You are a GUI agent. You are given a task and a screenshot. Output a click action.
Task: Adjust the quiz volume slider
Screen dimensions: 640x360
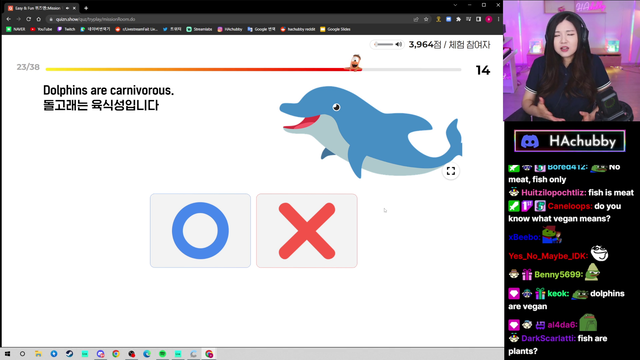click(384, 44)
